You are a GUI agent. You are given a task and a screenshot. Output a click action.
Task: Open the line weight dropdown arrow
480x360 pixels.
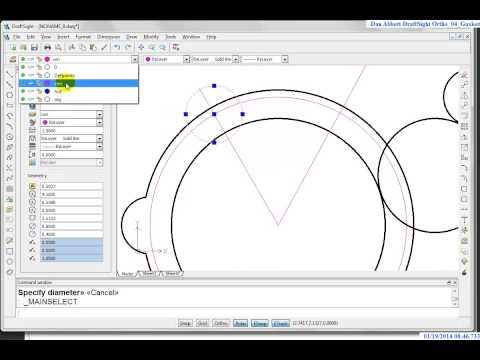(285, 59)
